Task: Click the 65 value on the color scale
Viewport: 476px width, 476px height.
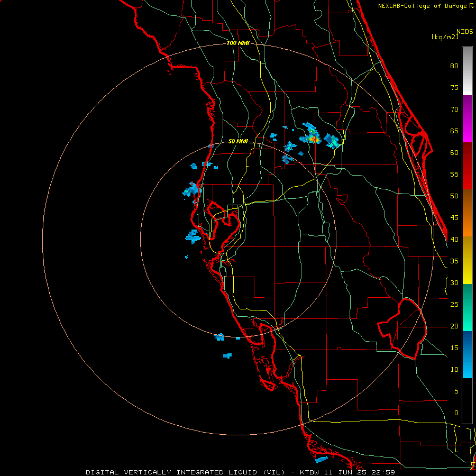Action: coord(454,131)
